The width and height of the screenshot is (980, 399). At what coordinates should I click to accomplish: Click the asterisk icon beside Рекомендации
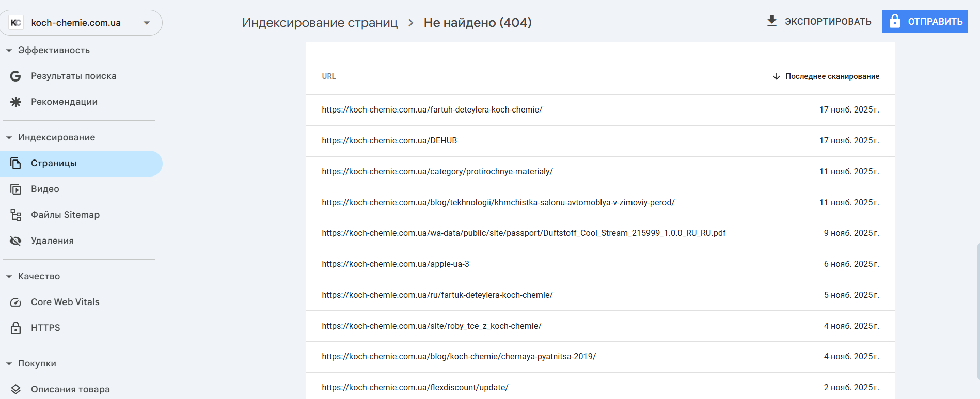point(16,102)
